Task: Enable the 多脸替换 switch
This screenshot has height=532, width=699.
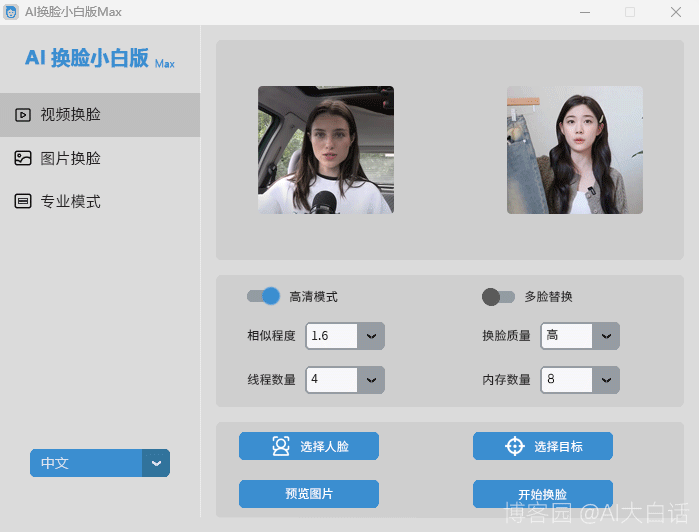Action: (498, 297)
